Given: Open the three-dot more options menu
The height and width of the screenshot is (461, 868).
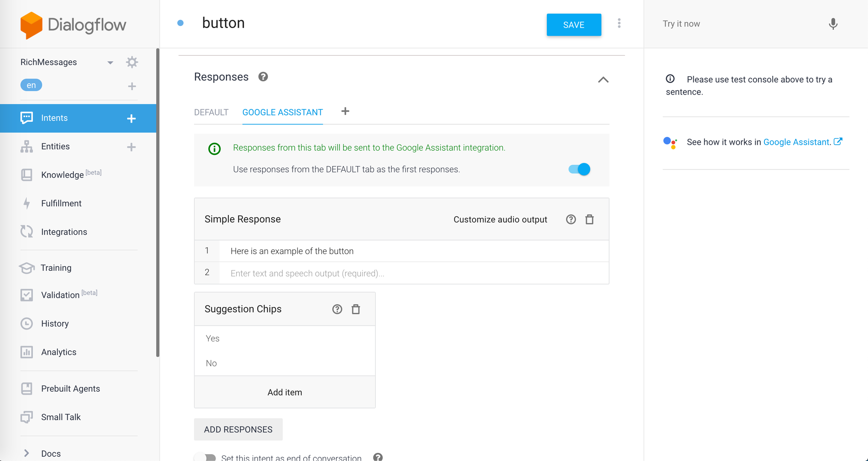Looking at the screenshot, I should point(619,23).
